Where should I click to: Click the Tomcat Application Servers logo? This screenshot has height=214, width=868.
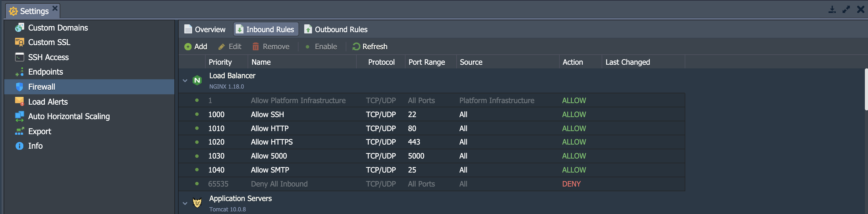[x=197, y=203]
